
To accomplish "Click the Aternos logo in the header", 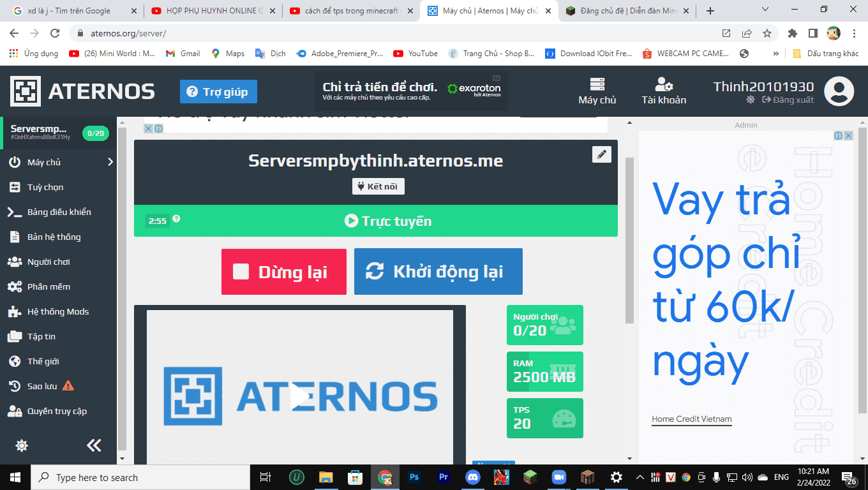I will click(82, 91).
